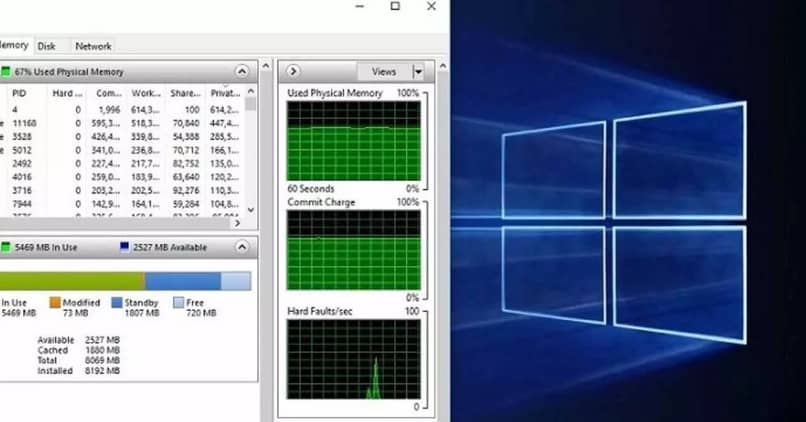Minimize the Resource Monitor window
Screen dimensions: 806x422
[x=360, y=6]
